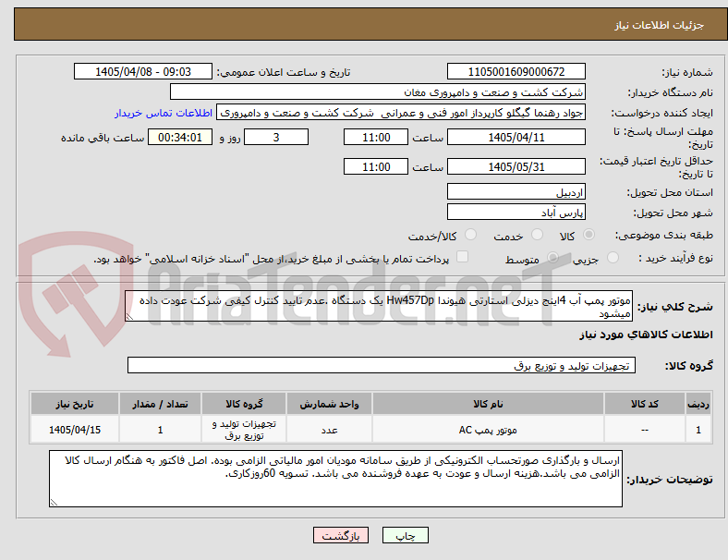Click the delivery province field اردبیل
The image size is (728, 560).
click(x=516, y=191)
